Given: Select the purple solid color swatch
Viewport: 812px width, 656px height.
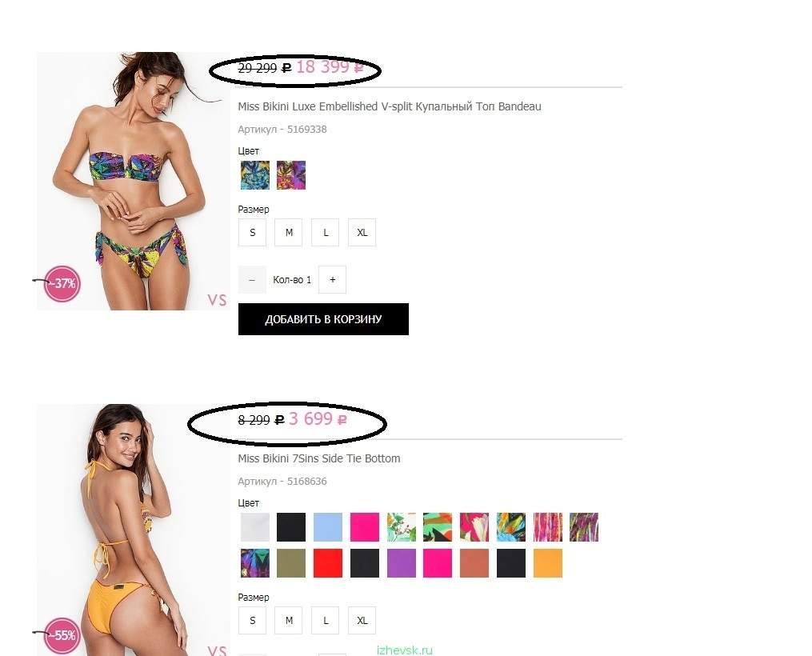Looking at the screenshot, I should (402, 563).
